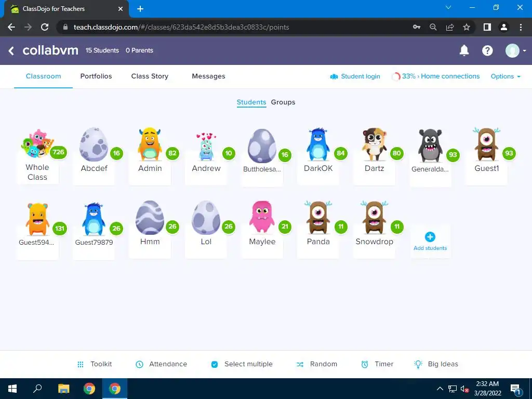532x399 pixels.
Task: Select Hmm's striped egg avatar
Action: (x=150, y=218)
